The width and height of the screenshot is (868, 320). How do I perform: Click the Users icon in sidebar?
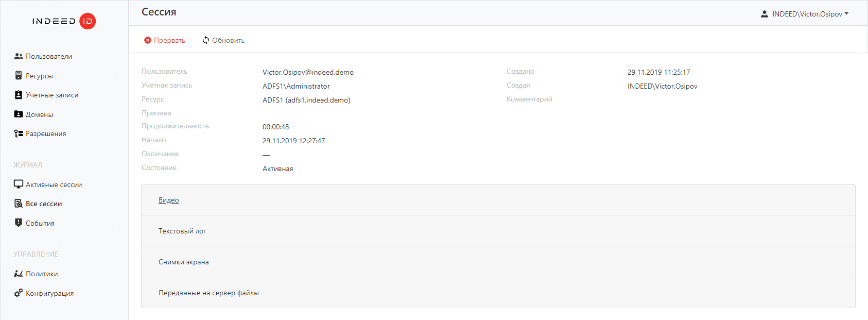(19, 56)
